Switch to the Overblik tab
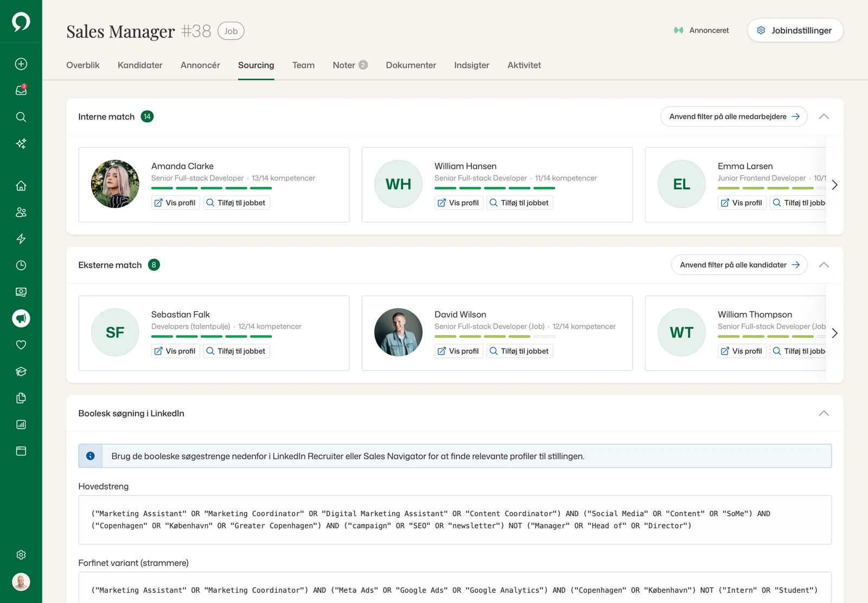868x603 pixels. pos(83,65)
